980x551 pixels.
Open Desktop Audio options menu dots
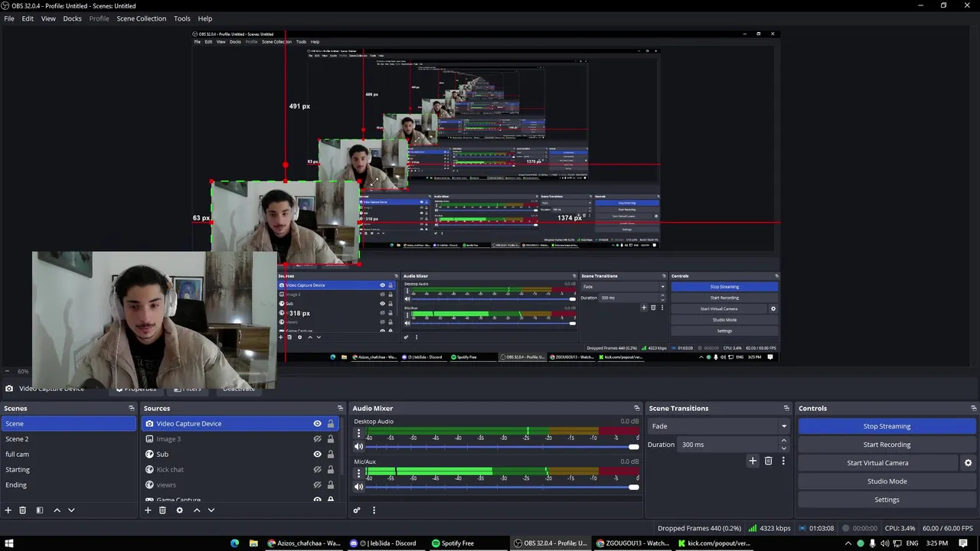(x=358, y=434)
